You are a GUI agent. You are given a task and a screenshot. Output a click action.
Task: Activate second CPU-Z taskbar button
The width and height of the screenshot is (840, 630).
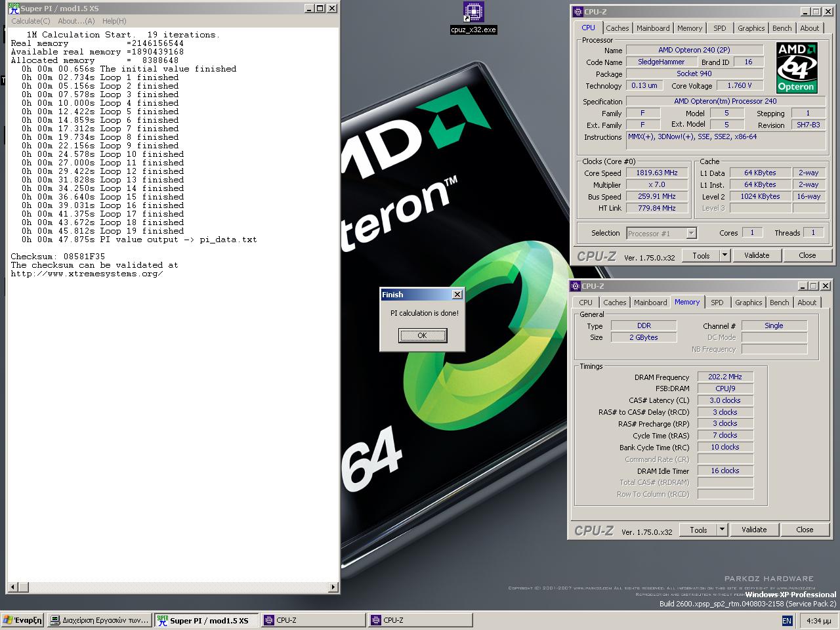coord(421,620)
